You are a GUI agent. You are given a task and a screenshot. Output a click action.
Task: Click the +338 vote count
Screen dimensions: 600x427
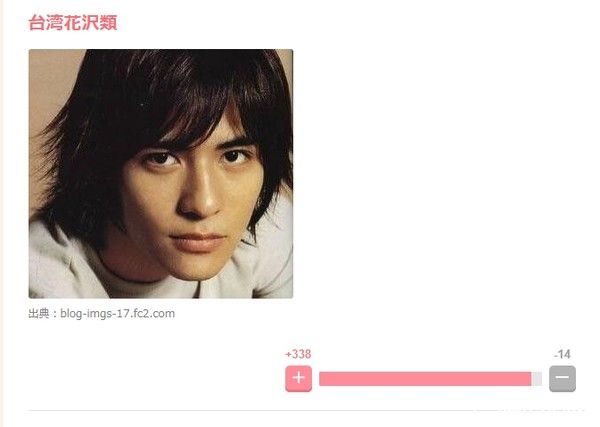point(298,354)
